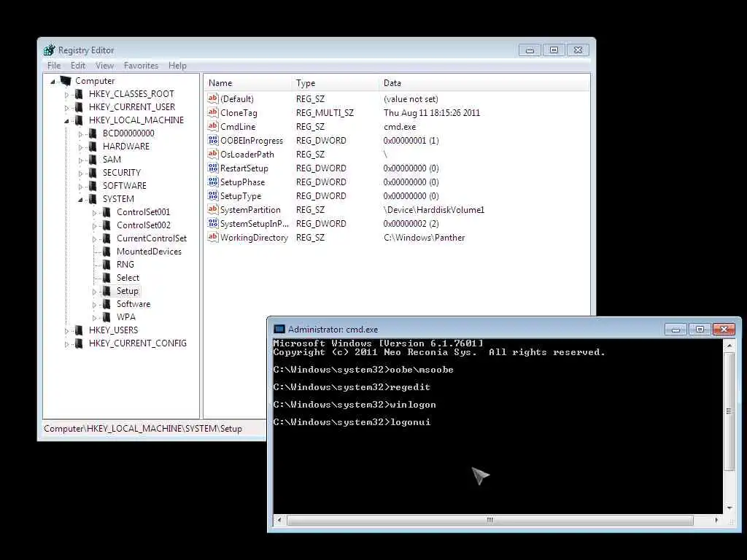Image resolution: width=747 pixels, height=560 pixels.
Task: Click the DWORD icon beside RestartSetup
Action: (213, 168)
